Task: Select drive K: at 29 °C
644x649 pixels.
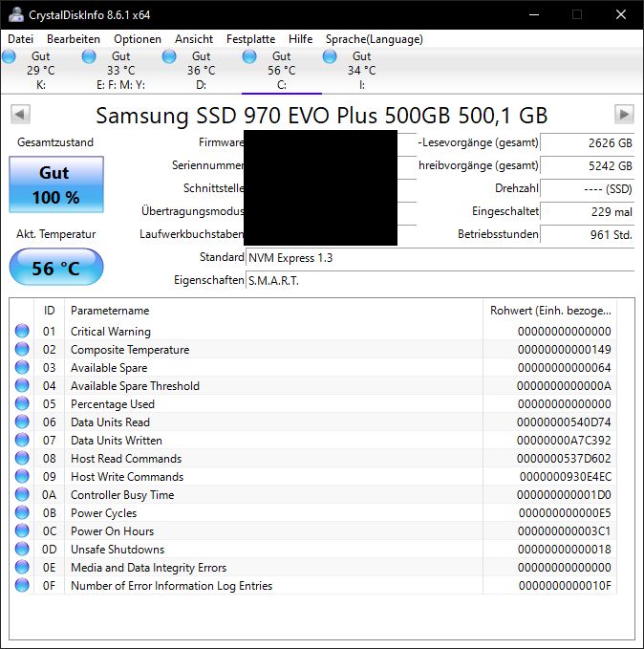Action: [40, 71]
